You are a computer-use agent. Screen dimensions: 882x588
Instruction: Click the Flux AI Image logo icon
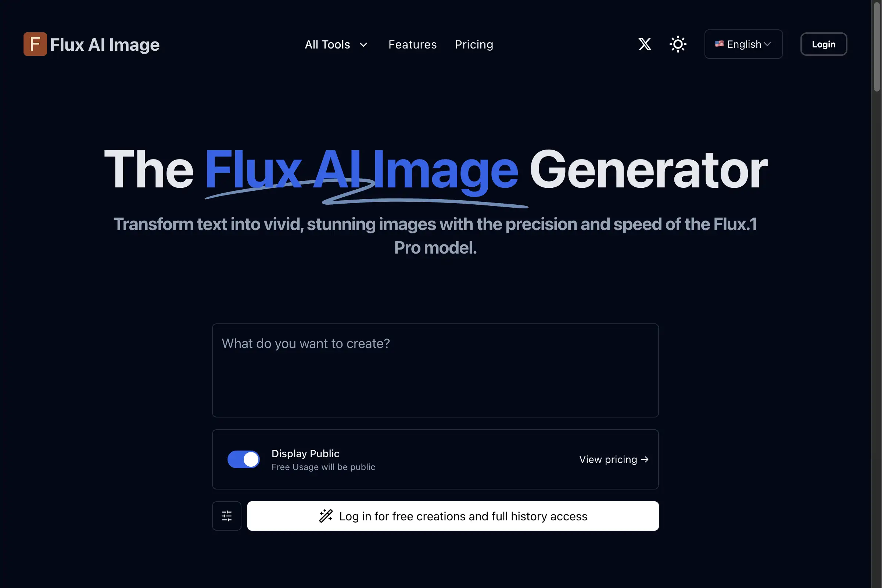(35, 44)
